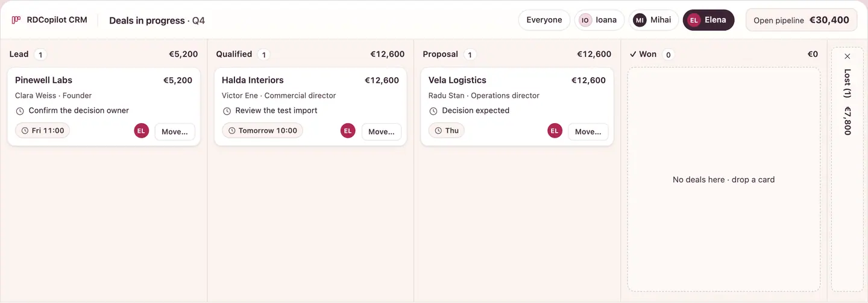Click the €12,600 amount on Halda Interiors card
This screenshot has width=868, height=303.
(x=382, y=80)
